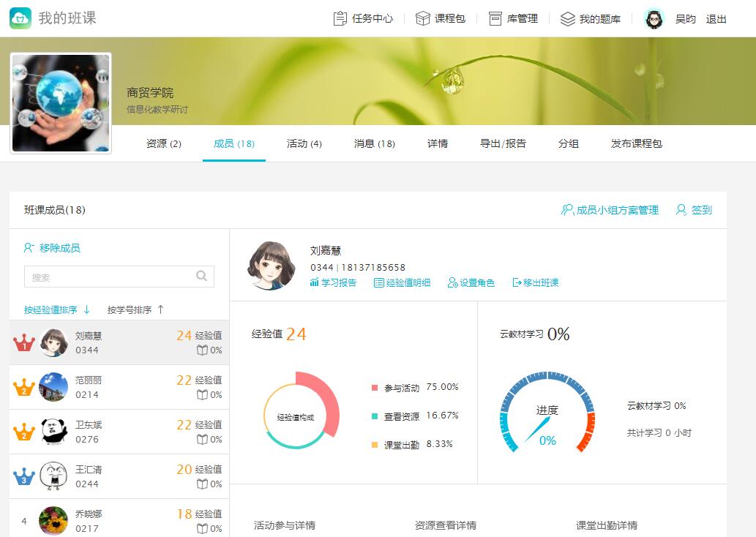
Task: Click the 我的班课 cloud logo icon
Action: (20, 18)
